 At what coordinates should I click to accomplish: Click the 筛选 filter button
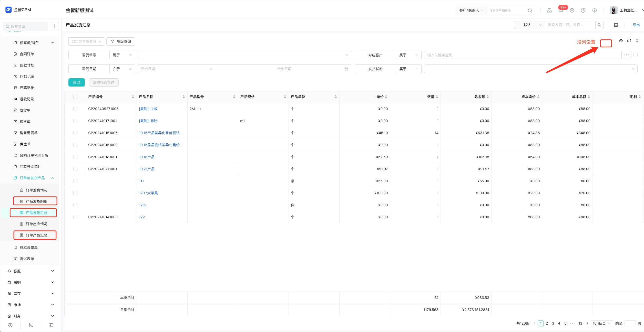76,82
